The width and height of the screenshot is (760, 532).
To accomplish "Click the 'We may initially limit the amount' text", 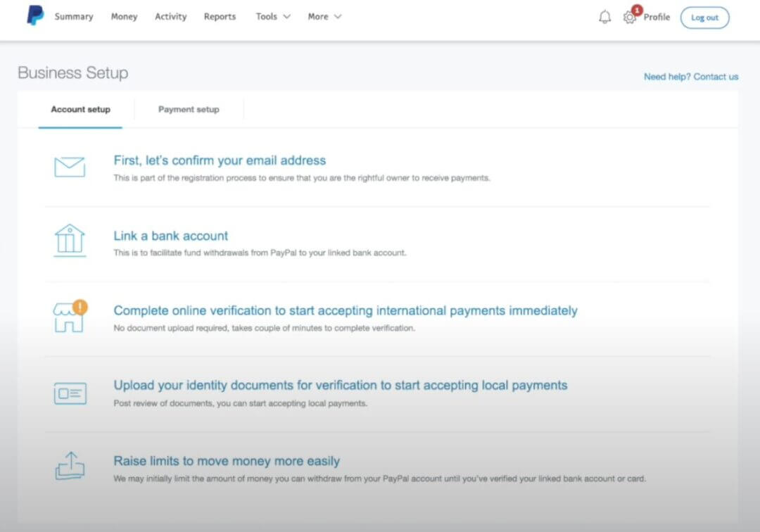I will coord(379,479).
